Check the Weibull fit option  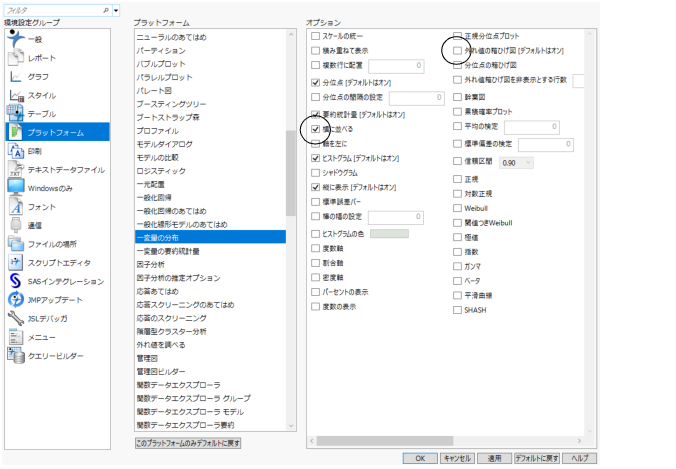point(457,208)
